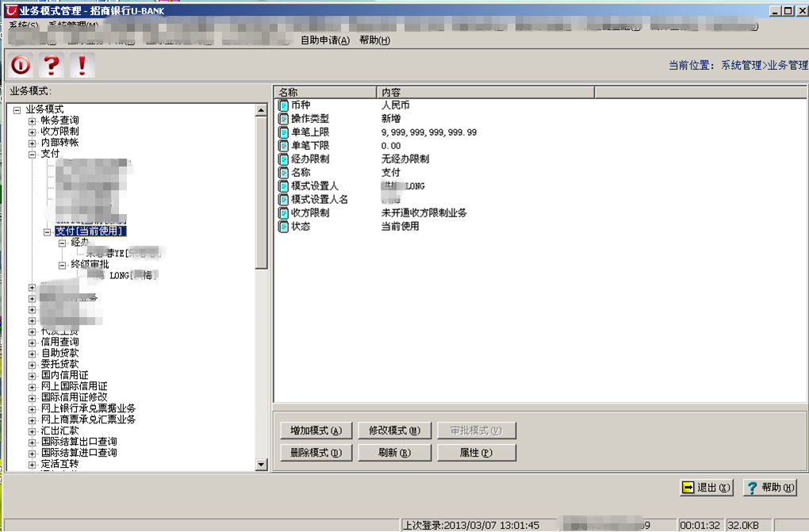Click the tree panel vertical scrollbar thumb

click(x=261, y=192)
